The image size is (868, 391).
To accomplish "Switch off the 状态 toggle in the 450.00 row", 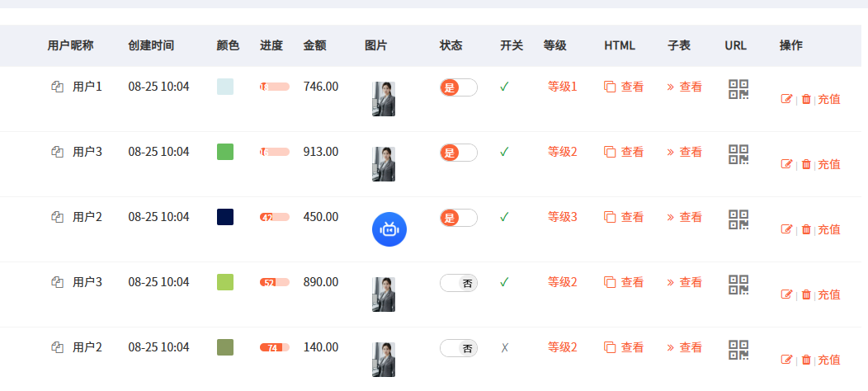I will point(459,218).
